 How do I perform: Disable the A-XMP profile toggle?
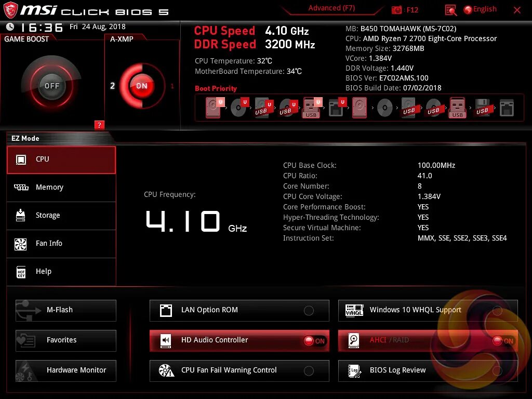coord(141,86)
